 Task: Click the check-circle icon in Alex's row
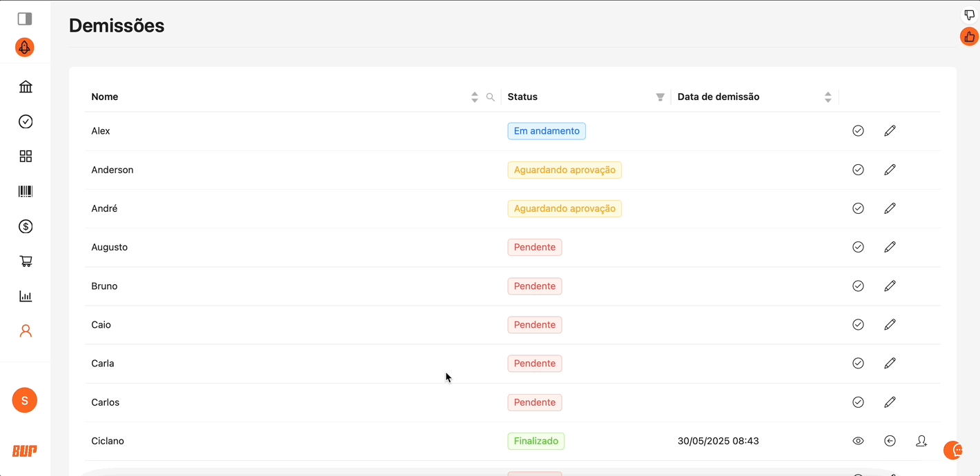(x=859, y=131)
